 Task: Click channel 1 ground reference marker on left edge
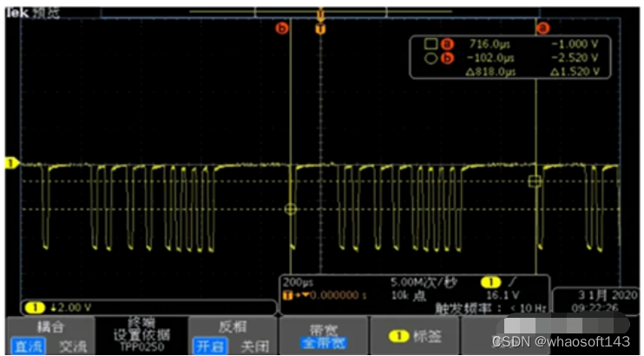point(11,163)
